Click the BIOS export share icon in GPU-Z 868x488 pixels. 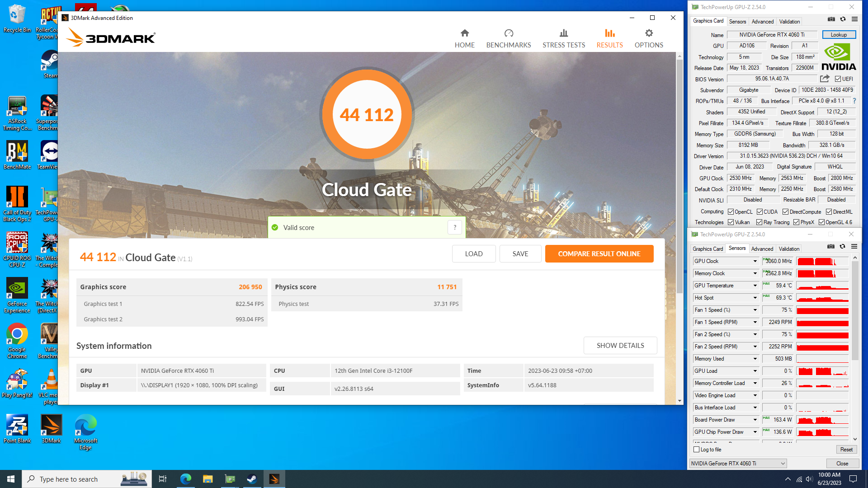point(825,79)
